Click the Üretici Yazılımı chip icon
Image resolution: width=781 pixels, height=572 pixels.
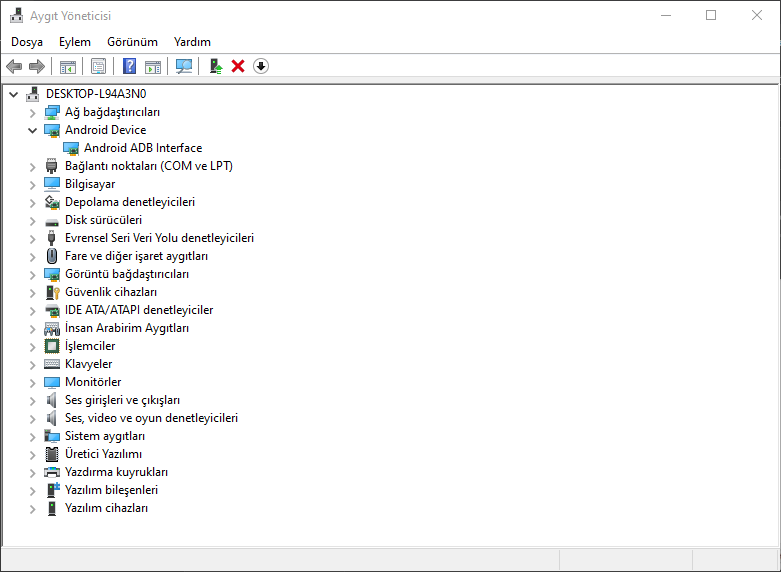[52, 454]
